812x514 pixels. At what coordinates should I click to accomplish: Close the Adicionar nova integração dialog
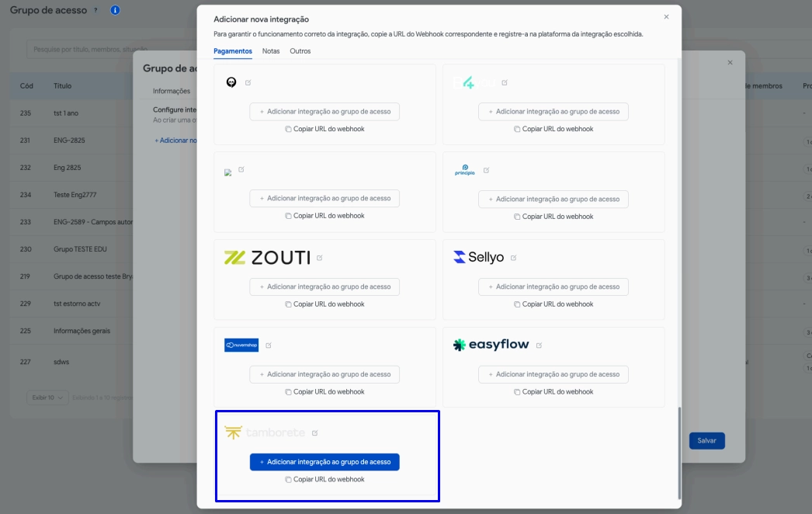(666, 16)
